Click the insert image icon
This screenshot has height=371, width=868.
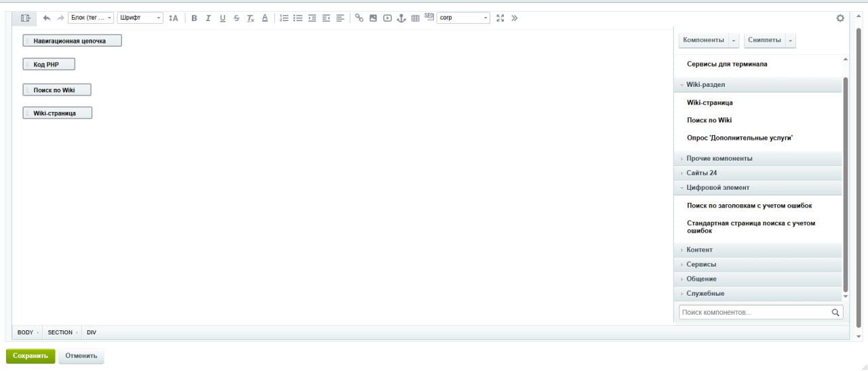(x=373, y=18)
